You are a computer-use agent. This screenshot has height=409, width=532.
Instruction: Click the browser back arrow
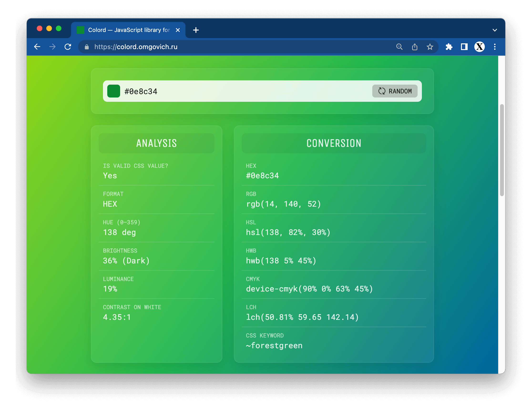37,47
